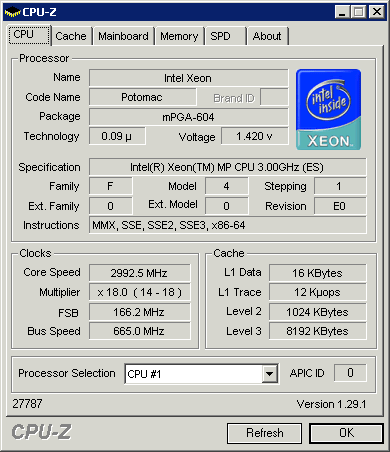
Task: Switch to the Mainboard tab
Action: [x=123, y=36]
